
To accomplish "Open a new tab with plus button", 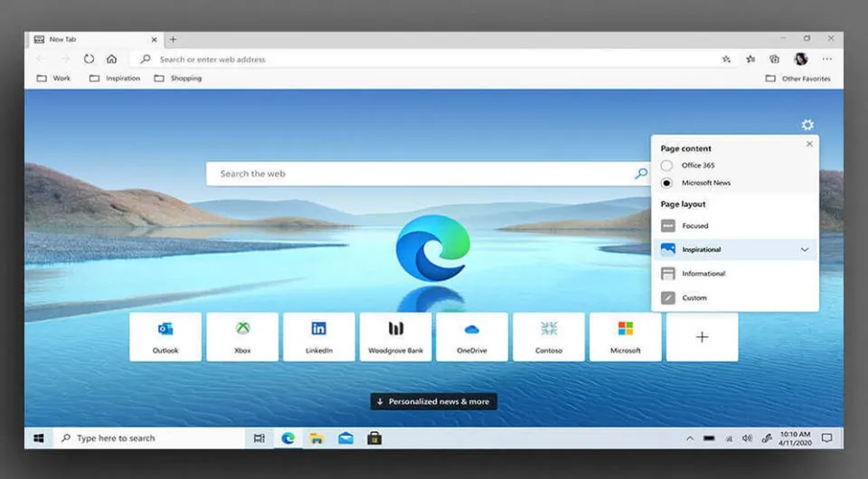I will pyautogui.click(x=174, y=39).
